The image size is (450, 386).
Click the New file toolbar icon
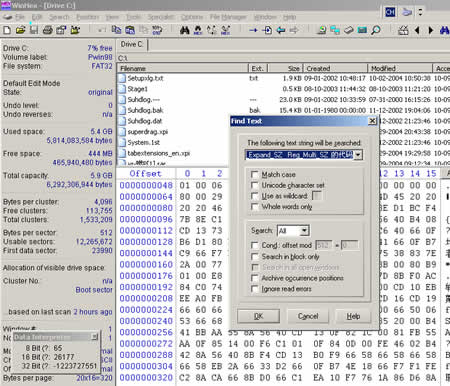7,30
